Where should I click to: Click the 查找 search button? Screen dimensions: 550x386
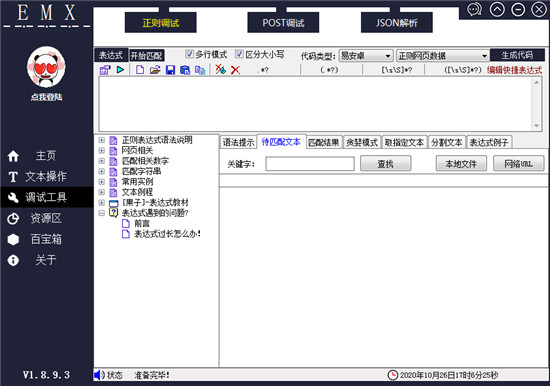[385, 164]
